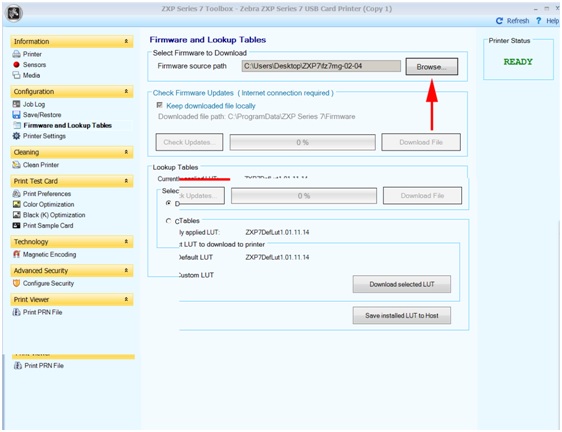Click the Firmware and Lookup Tables icon
Screen dimensions: 562x432
click(16, 125)
